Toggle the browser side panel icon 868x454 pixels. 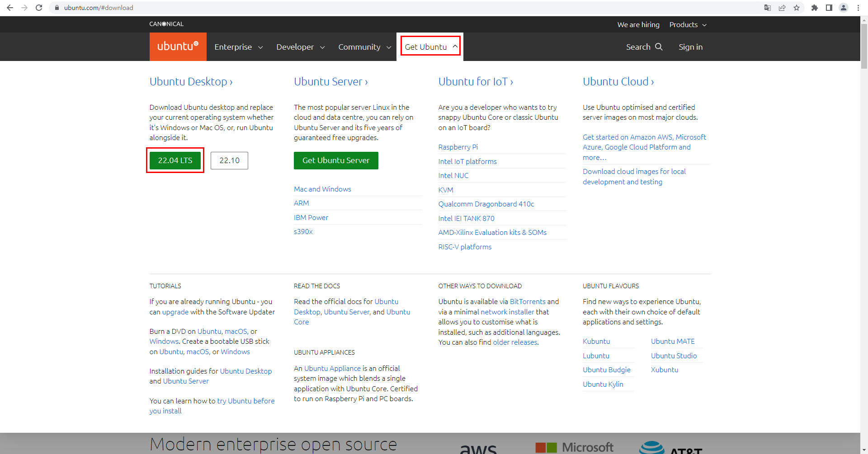coord(829,8)
